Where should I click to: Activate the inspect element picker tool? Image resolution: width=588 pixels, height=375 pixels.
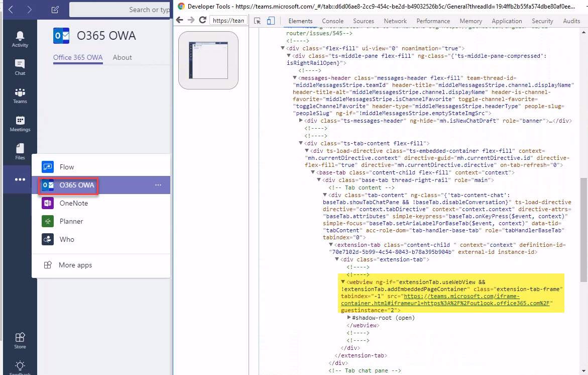(257, 21)
